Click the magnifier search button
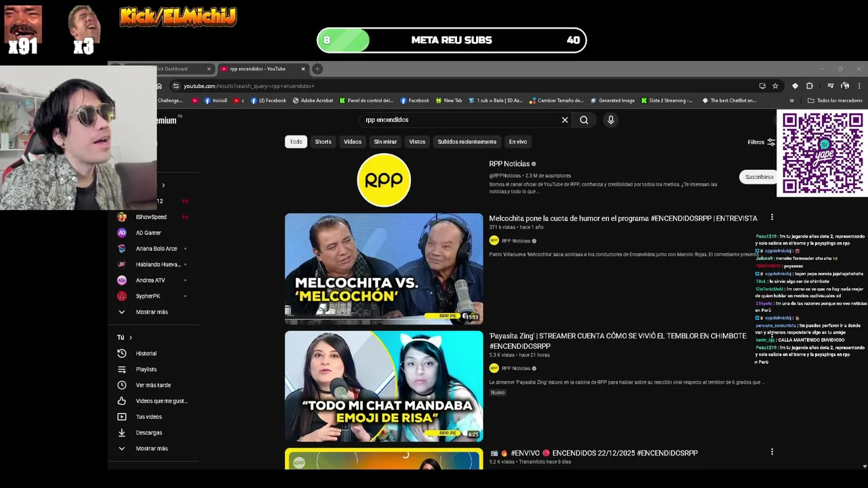Screen dimensions: 868x488 pyautogui.click(x=584, y=120)
